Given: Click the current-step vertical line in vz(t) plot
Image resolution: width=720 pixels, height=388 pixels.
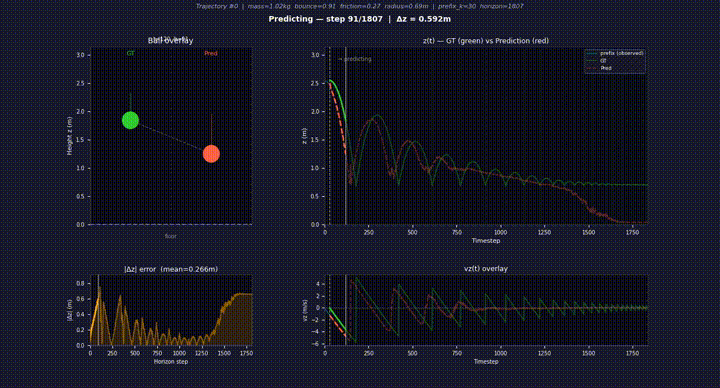Looking at the screenshot, I should pos(346,310).
